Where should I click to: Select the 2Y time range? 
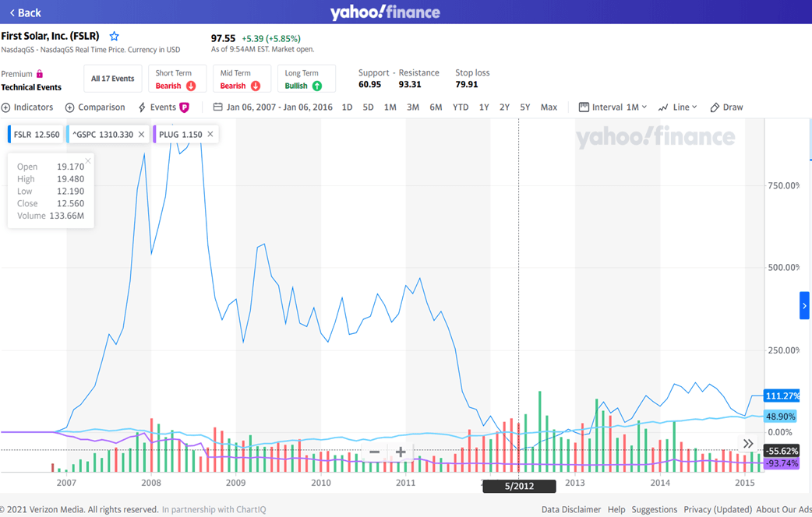point(504,107)
